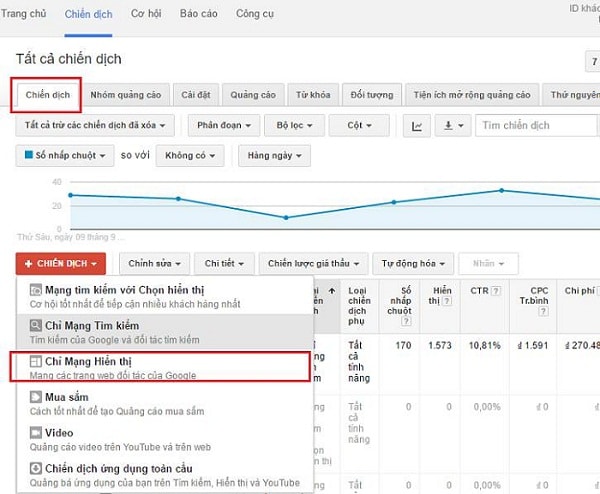Click the CPC Tr.bình help question mark
Screen dimensions: 600x494
click(544, 311)
